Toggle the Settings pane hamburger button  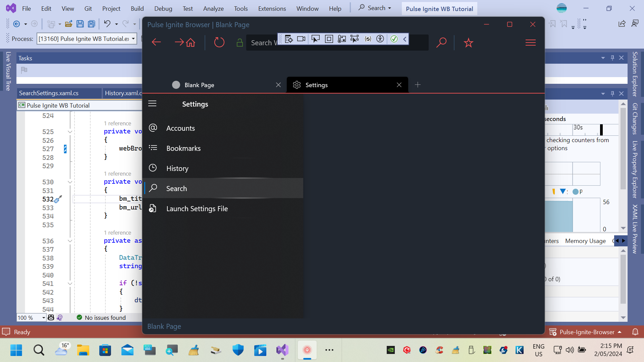[152, 104]
